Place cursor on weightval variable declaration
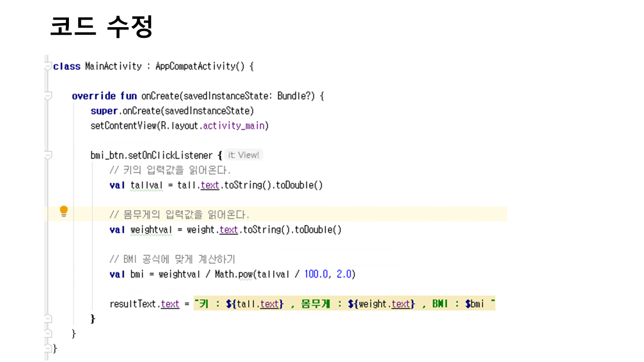 [x=152, y=230]
